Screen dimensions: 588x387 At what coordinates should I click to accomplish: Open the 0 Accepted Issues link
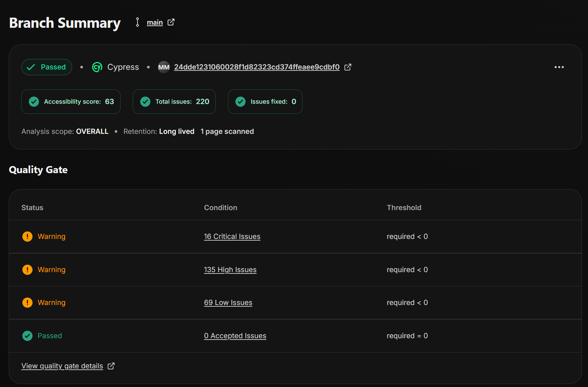point(235,336)
